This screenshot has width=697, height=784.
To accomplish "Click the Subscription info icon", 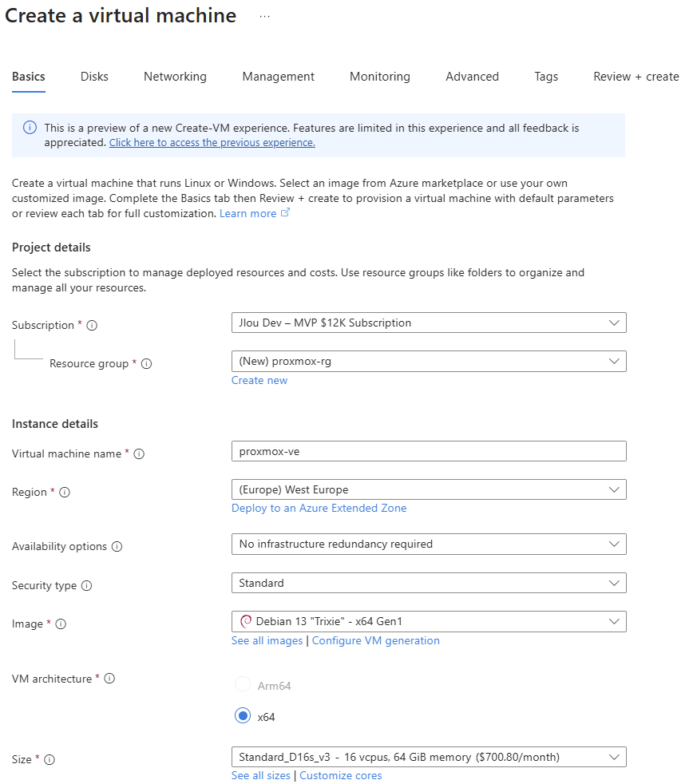I will [x=92, y=326].
